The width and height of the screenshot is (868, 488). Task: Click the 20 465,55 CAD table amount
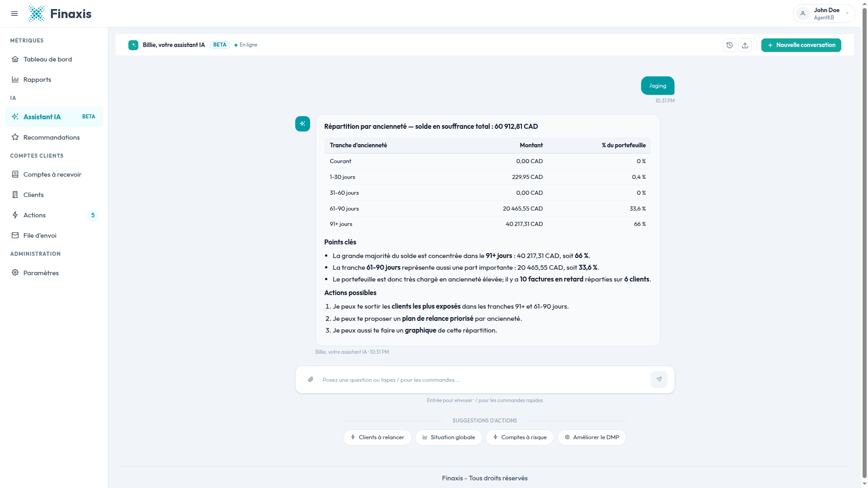(523, 209)
